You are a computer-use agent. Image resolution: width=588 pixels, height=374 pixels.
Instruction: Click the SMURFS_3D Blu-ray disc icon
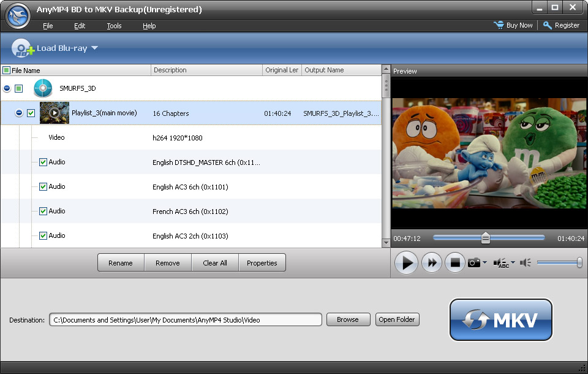coord(43,88)
